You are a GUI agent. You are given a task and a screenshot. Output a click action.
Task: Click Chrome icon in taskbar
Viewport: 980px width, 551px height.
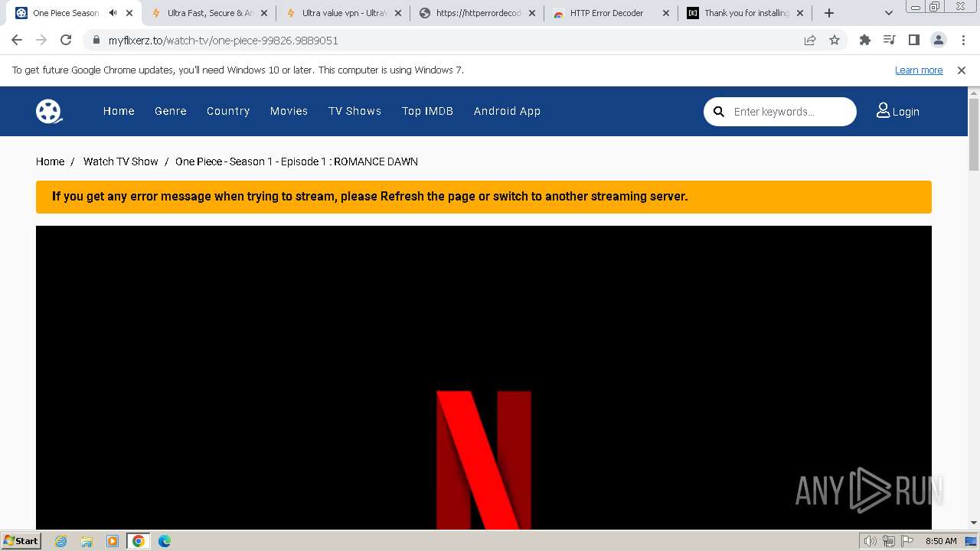coord(139,541)
